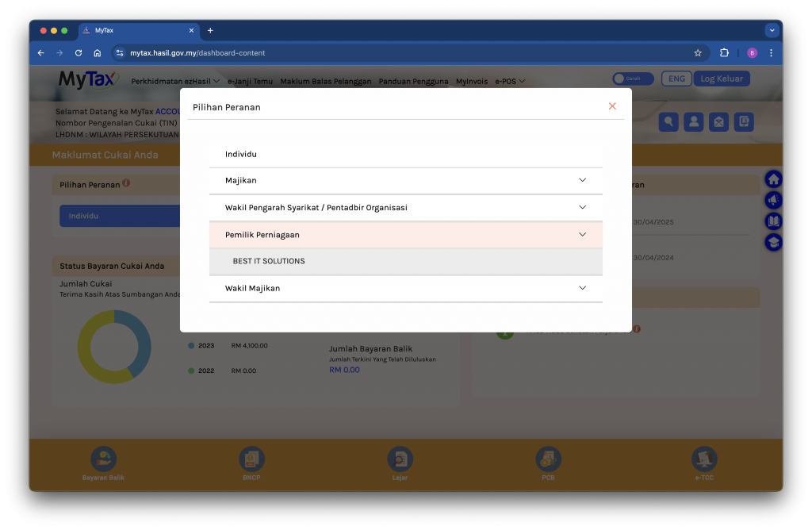
Task: Expand the Wakil Majikan section
Action: pos(582,288)
